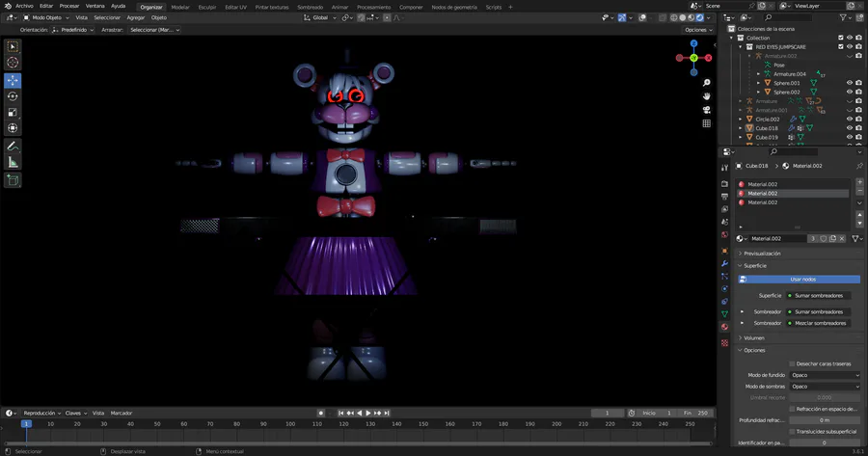
Task: Add a new material slot with plus
Action: click(859, 182)
